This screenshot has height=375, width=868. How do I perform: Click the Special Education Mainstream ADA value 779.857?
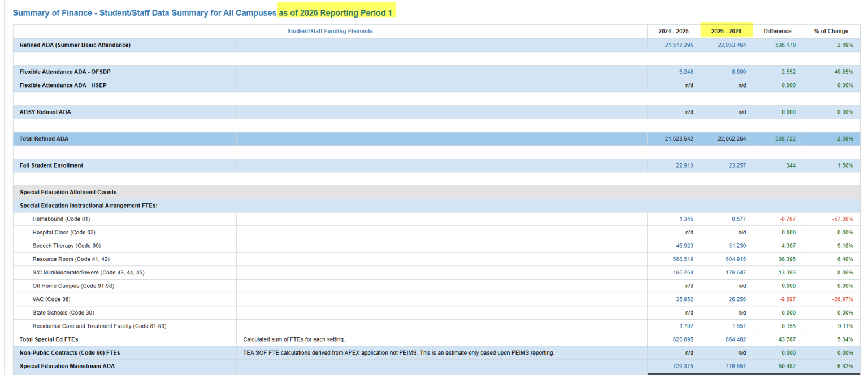coord(736,366)
